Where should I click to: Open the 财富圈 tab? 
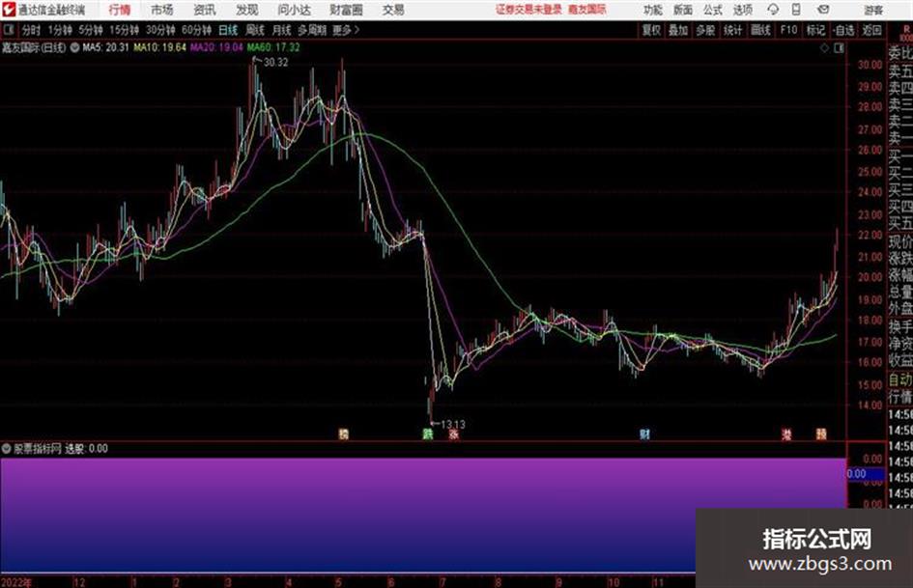(x=346, y=10)
